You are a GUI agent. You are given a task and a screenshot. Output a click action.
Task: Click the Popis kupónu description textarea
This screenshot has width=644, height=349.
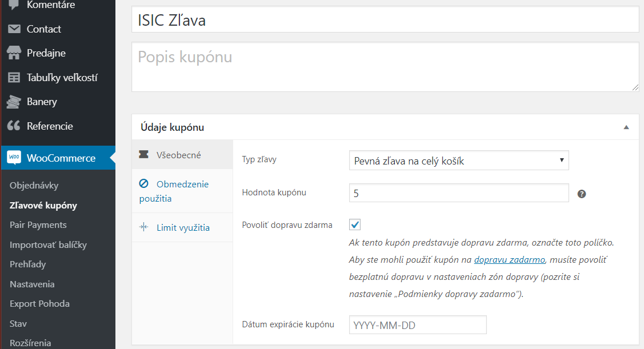point(385,67)
